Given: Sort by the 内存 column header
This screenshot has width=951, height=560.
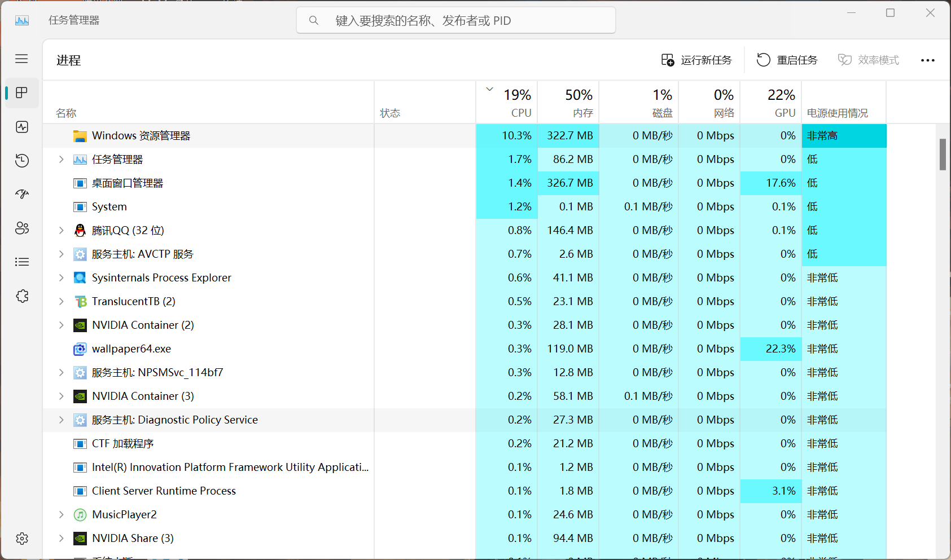Looking at the screenshot, I should coord(568,102).
